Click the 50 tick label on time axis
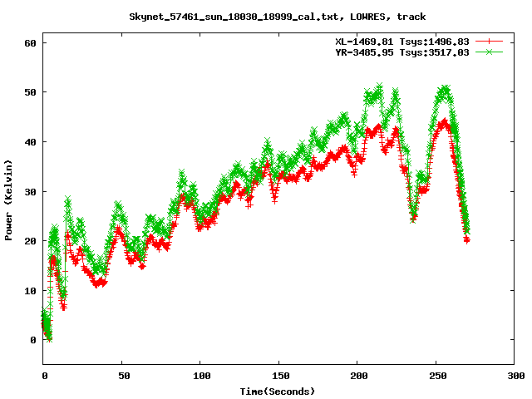532x399 pixels. [122, 376]
